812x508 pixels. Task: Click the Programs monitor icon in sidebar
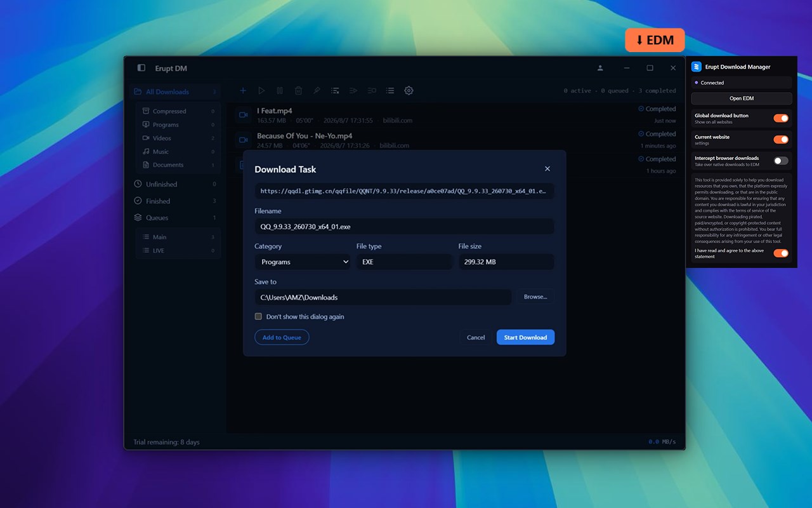coord(146,124)
